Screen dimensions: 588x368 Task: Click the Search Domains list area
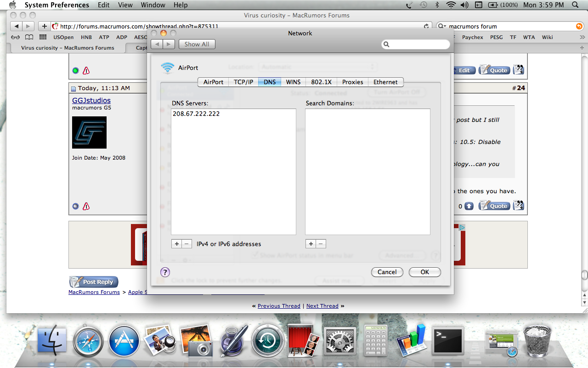pos(367,172)
